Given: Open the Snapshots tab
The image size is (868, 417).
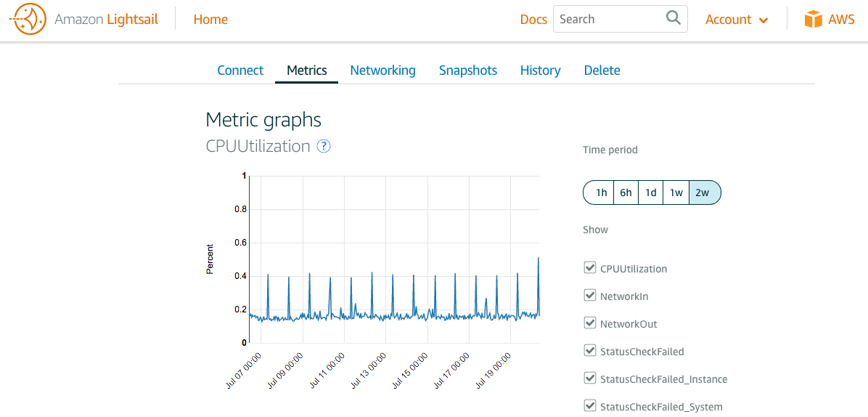Looking at the screenshot, I should (468, 70).
